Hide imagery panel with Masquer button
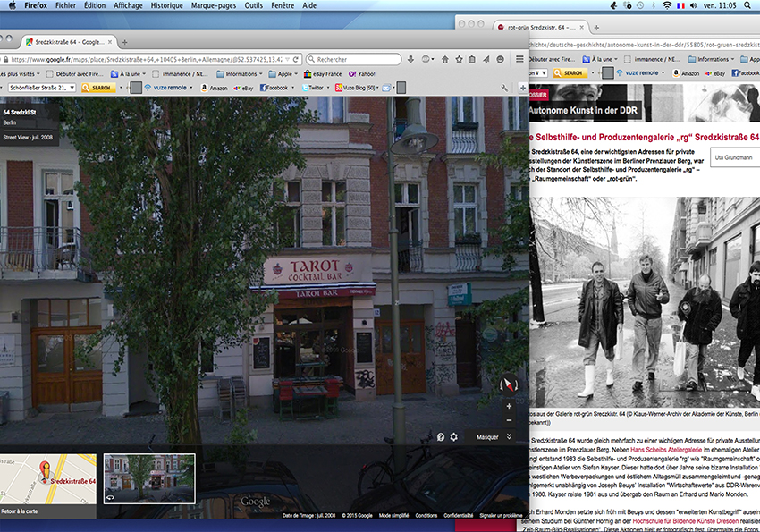Image resolution: width=760 pixels, height=532 pixels. tap(494, 437)
